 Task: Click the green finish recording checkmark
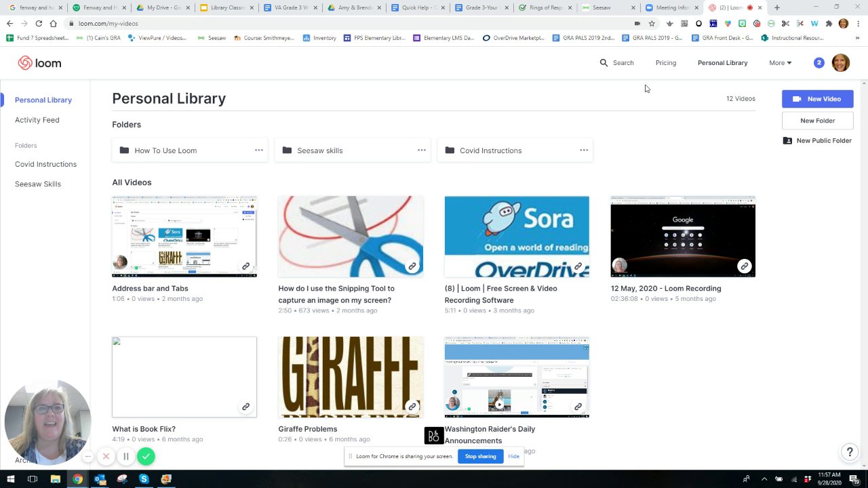(x=146, y=457)
